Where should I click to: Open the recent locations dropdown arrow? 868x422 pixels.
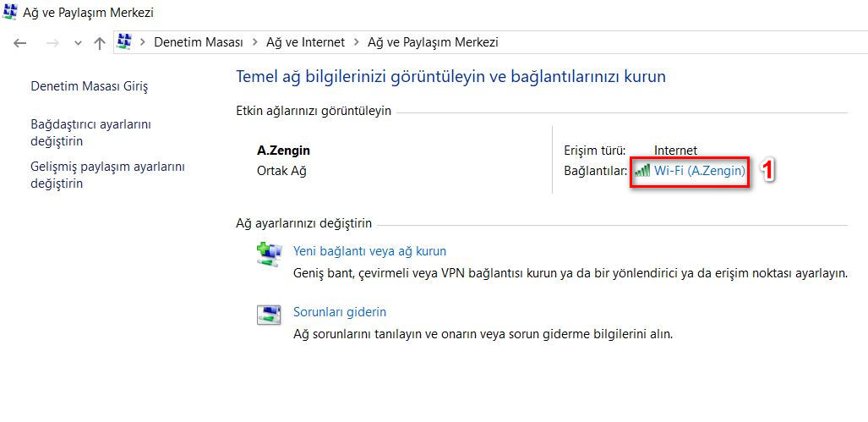click(78, 43)
